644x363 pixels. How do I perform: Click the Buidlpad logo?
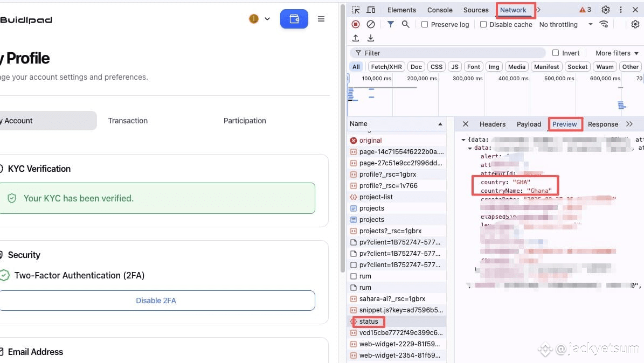[x=25, y=20]
